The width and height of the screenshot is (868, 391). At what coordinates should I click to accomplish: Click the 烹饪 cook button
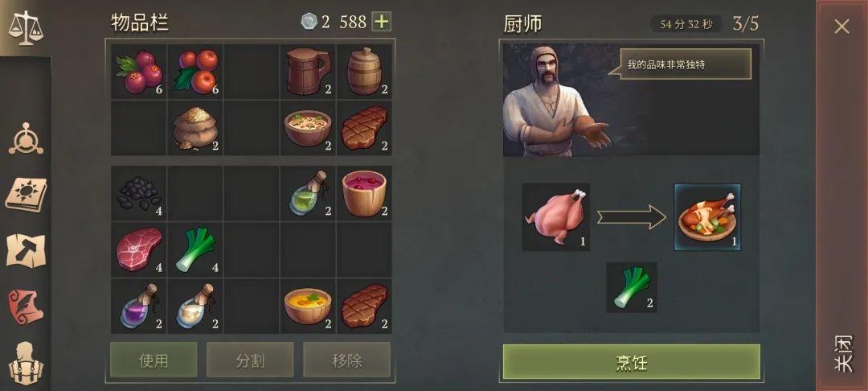(631, 362)
